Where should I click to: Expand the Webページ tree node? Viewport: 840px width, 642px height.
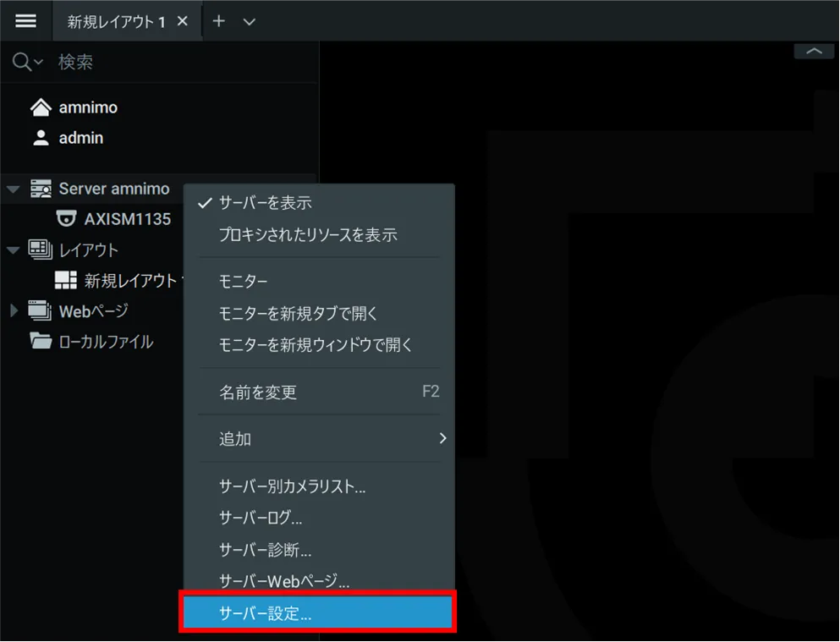13,310
